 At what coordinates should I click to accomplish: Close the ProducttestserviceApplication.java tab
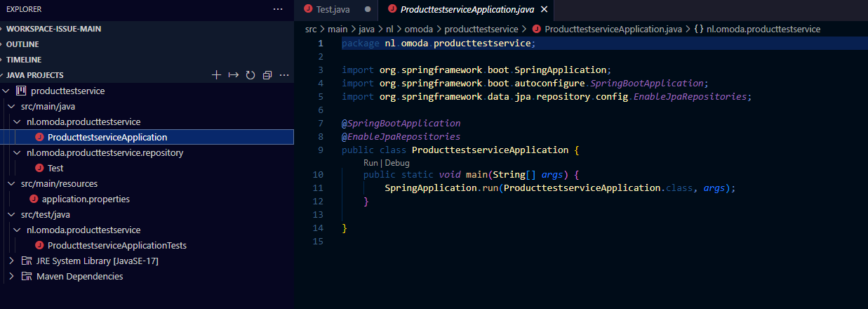(545, 9)
